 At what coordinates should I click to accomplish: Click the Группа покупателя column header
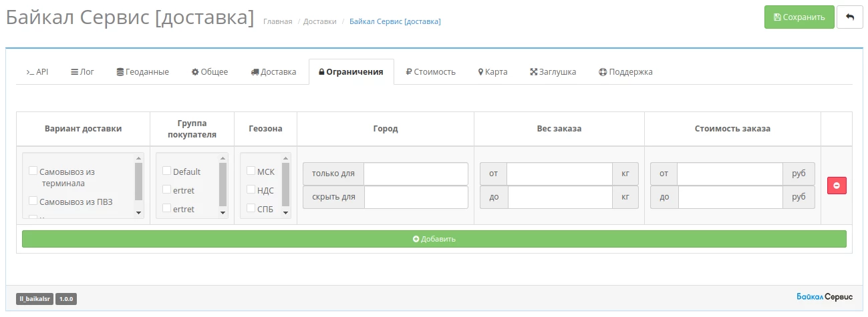tap(192, 129)
